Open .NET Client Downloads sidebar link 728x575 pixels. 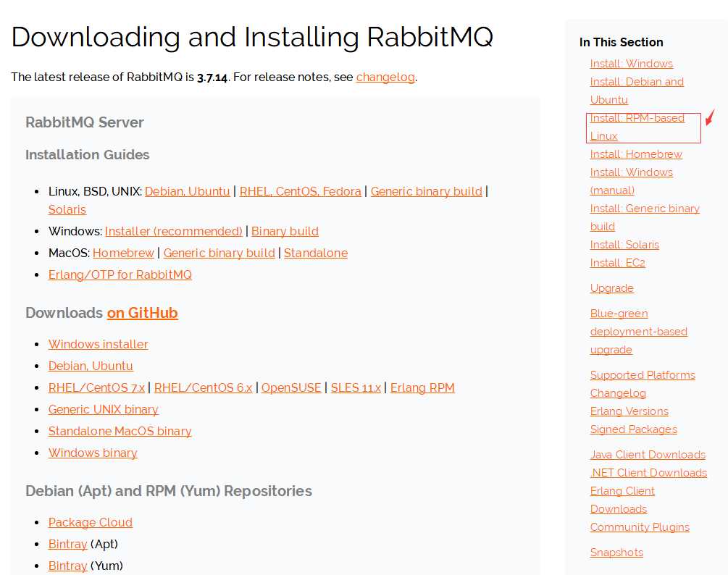pos(648,473)
